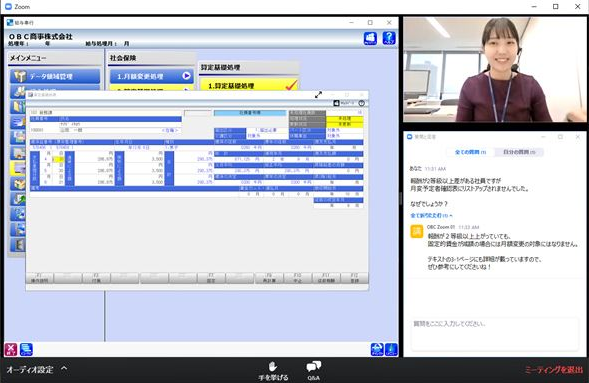
Task: Click the なぜでしょうか？ question text
Action: coord(429,204)
